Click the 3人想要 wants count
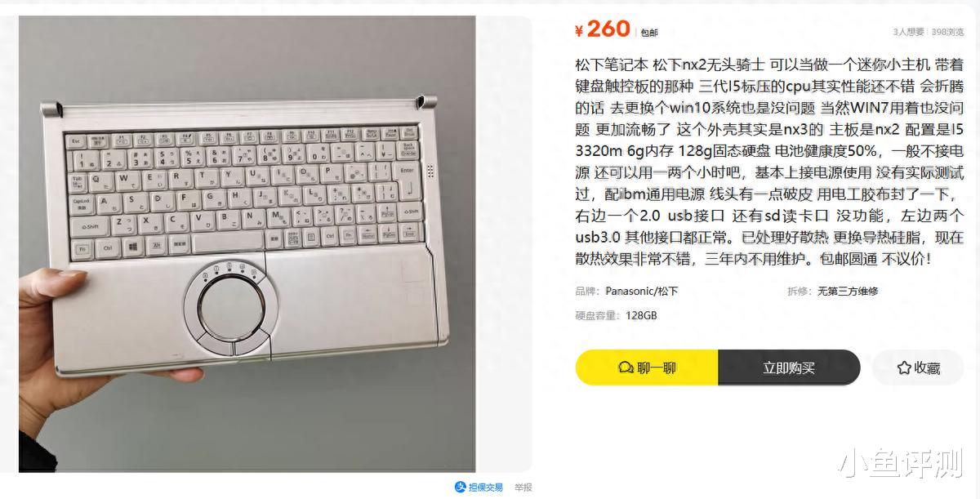 (x=909, y=32)
